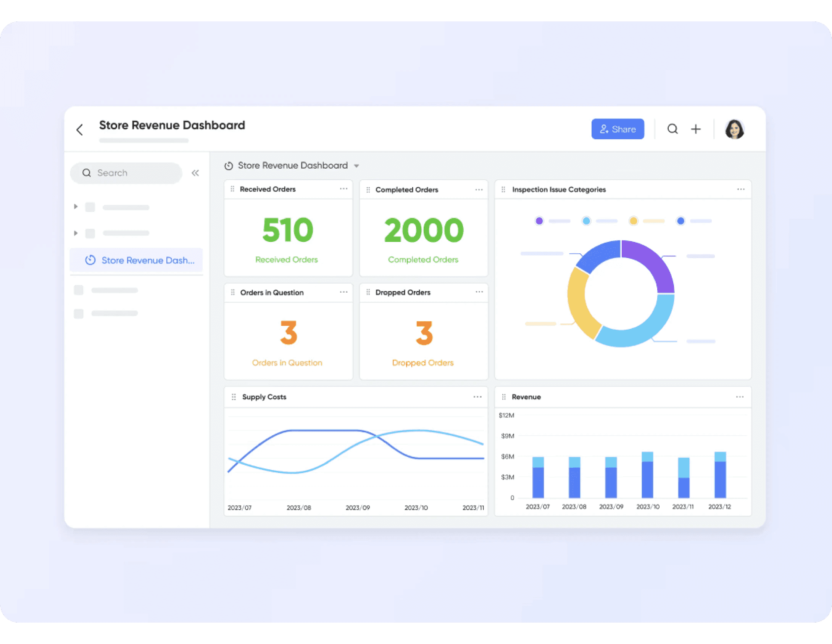The image size is (832, 644).
Task: Select Store Revenue Dash... sidebar item
Action: [137, 260]
